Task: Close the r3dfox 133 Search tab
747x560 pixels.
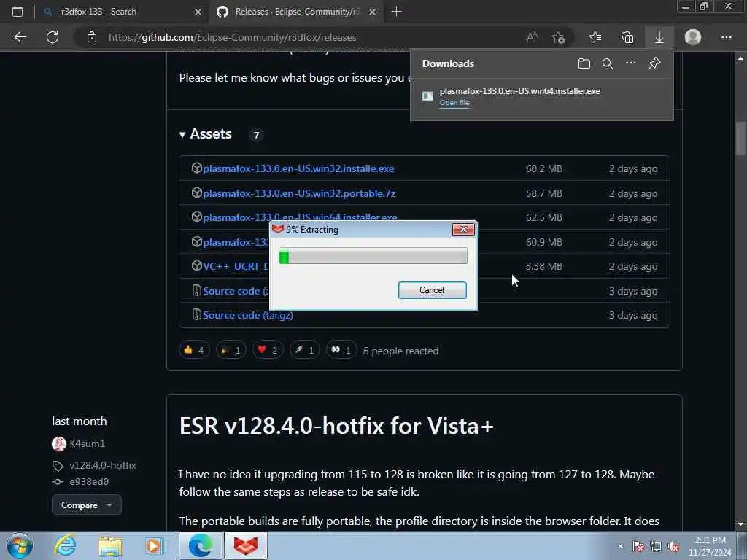Action: (x=198, y=12)
